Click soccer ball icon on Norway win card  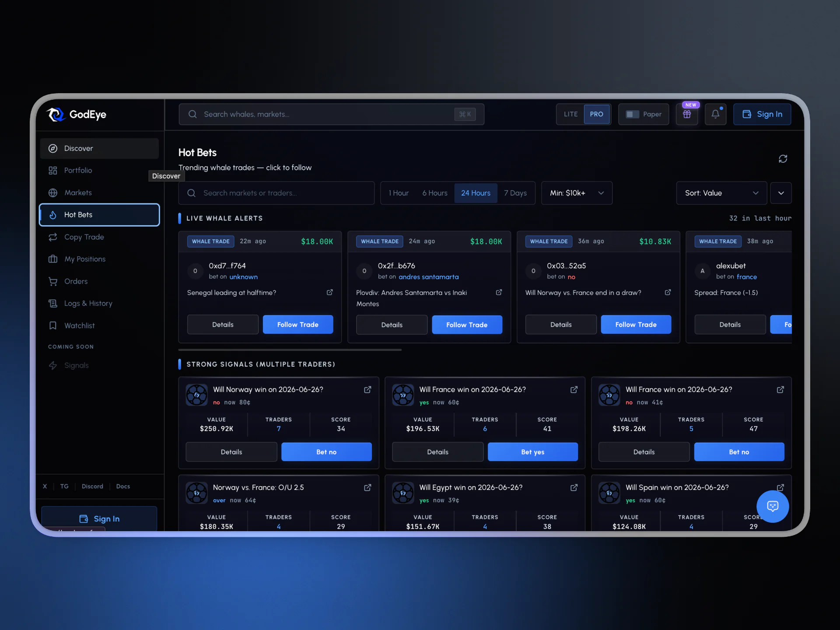[x=197, y=395]
